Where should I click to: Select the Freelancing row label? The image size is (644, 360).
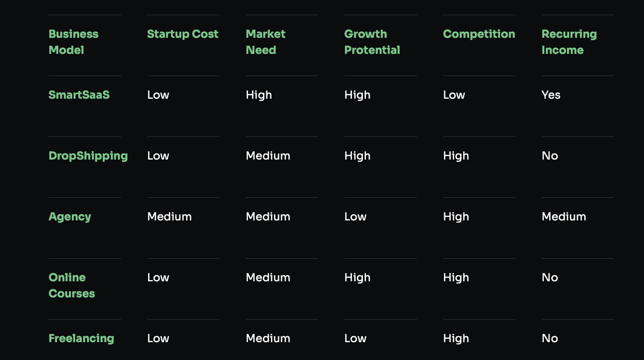click(x=81, y=338)
